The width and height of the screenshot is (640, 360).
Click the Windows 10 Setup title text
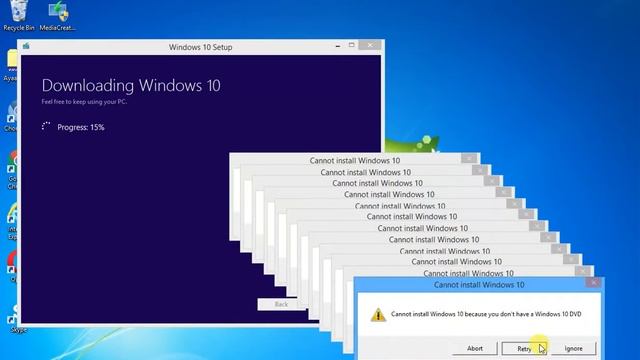click(200, 47)
